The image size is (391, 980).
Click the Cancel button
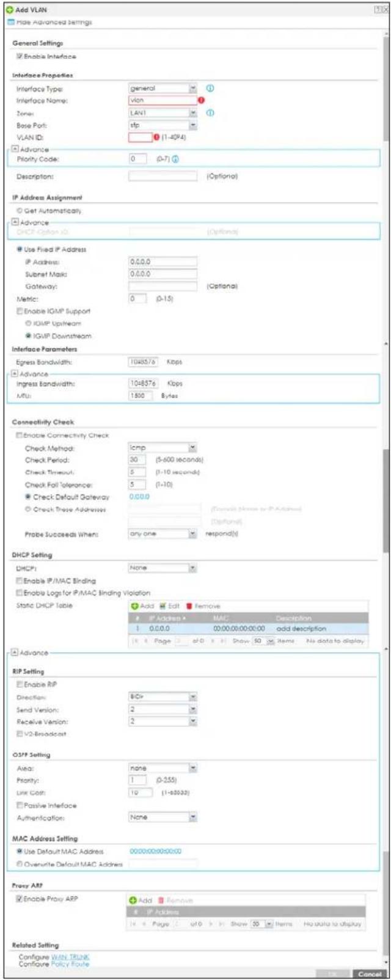tap(369, 973)
